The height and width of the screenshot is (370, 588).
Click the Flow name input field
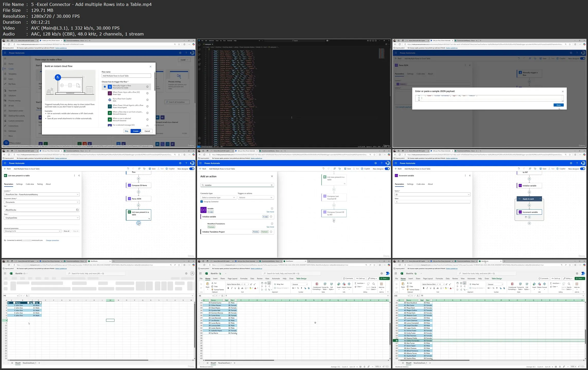126,76
